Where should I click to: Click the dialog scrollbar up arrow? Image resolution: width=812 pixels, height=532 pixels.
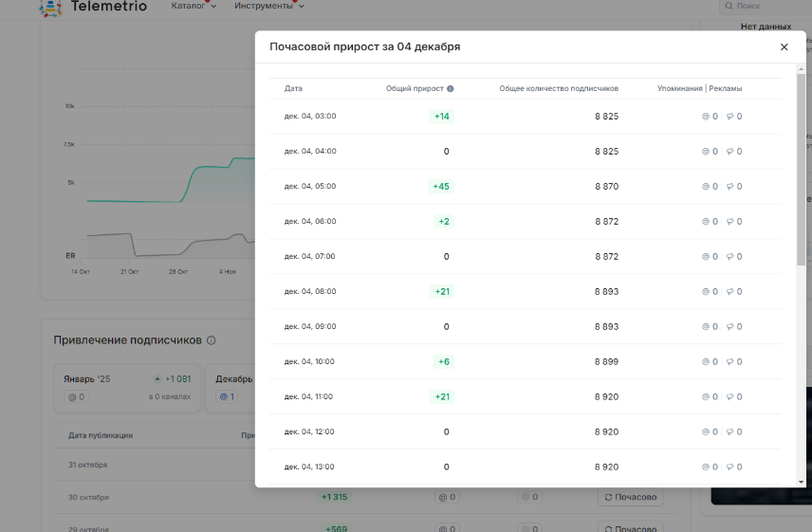coord(802,69)
